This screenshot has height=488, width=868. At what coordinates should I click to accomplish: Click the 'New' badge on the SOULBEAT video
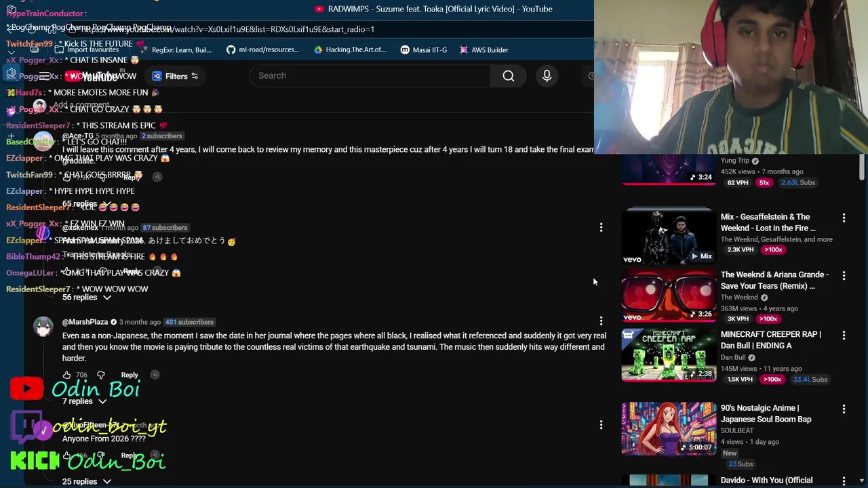coord(730,453)
